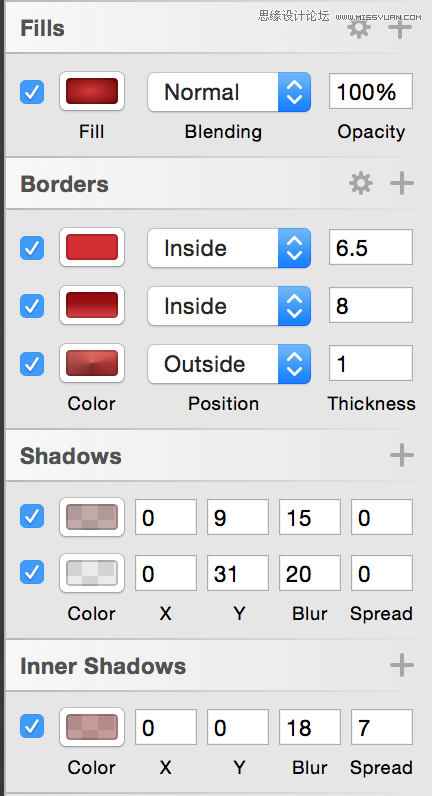
Task: Click the shadow Y field showing 31
Action: click(x=238, y=573)
